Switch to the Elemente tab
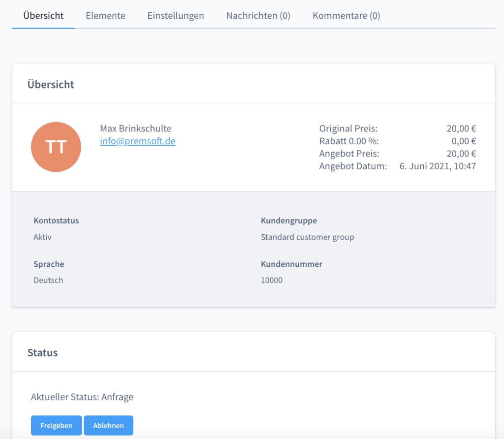Image resolution: width=504 pixels, height=439 pixels. pyautogui.click(x=105, y=16)
